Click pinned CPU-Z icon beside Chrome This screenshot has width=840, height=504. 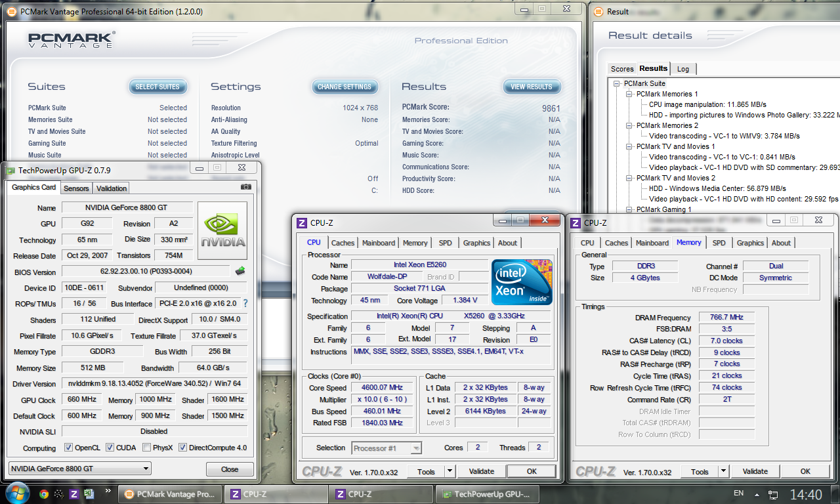(x=74, y=494)
